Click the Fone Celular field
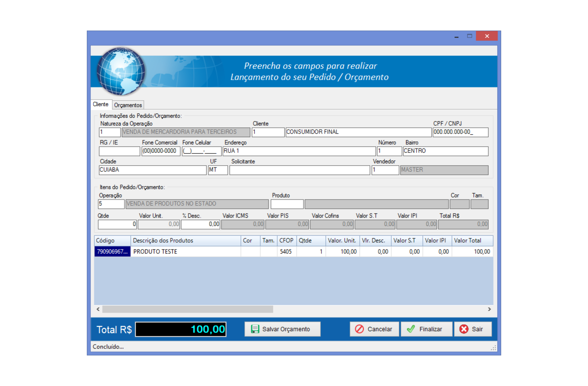588x386 pixels. (x=202, y=151)
